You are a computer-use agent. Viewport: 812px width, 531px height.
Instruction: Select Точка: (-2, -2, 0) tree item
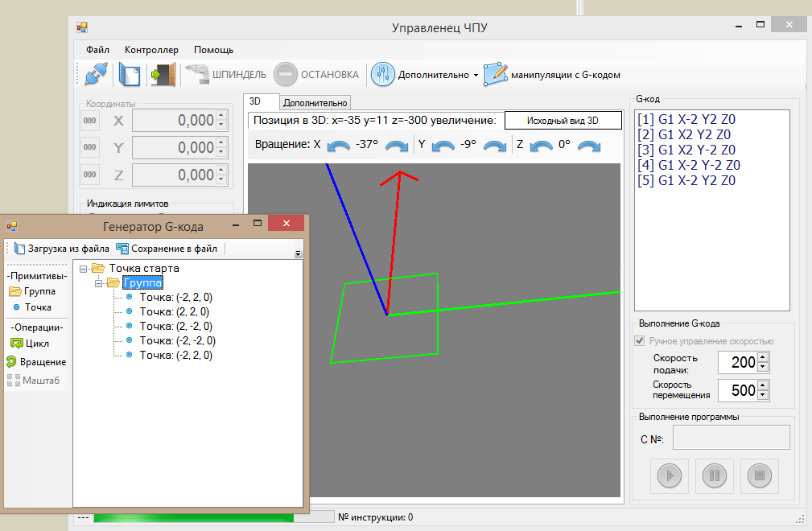pyautogui.click(x=178, y=340)
